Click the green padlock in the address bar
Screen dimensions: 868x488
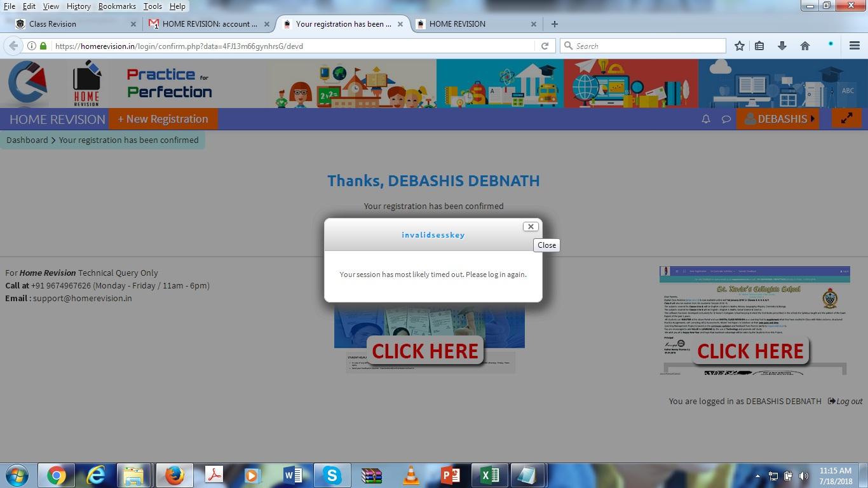43,46
